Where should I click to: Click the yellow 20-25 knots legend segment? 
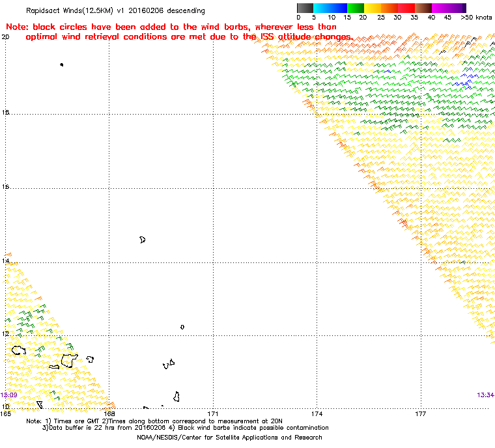[373, 8]
